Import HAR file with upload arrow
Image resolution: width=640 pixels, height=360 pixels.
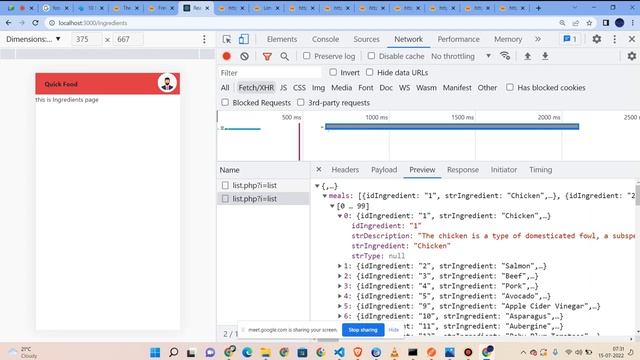[527, 56]
